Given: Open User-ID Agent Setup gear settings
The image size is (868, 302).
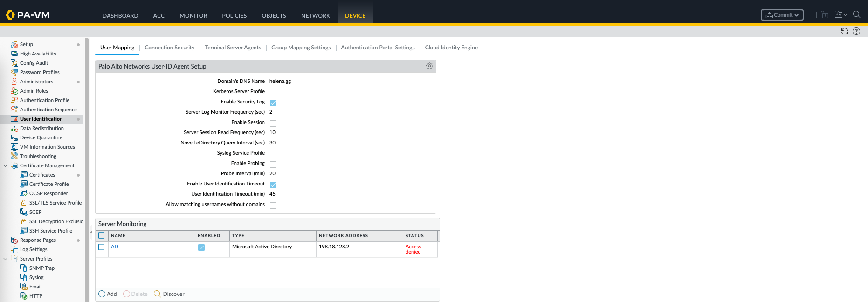Looking at the screenshot, I should [x=429, y=66].
